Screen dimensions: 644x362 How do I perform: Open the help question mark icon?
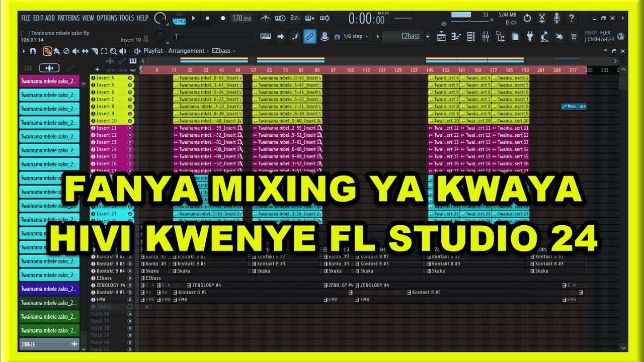[571, 18]
